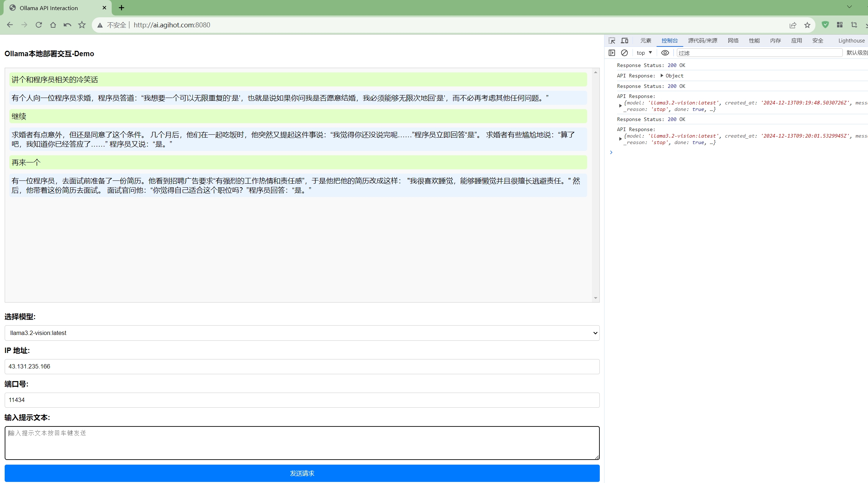This screenshot has height=483, width=868.
Task: Expand the API Response Object entry
Action: tap(662, 76)
